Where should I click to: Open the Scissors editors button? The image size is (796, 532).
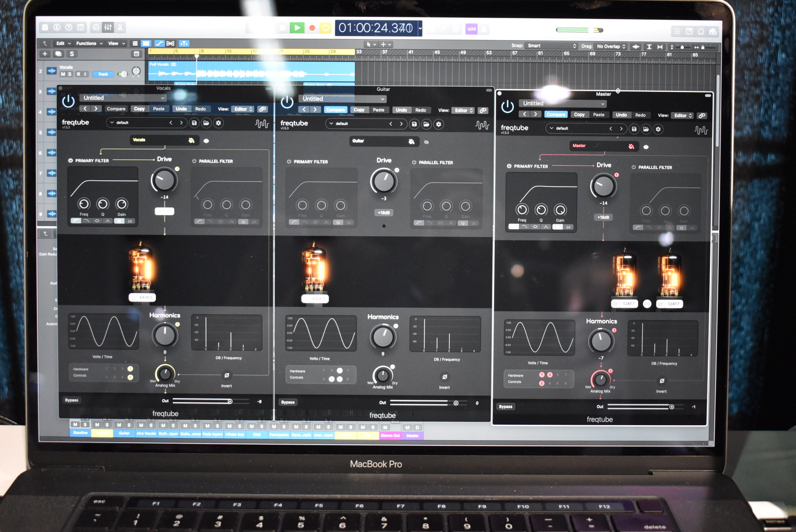click(120, 27)
